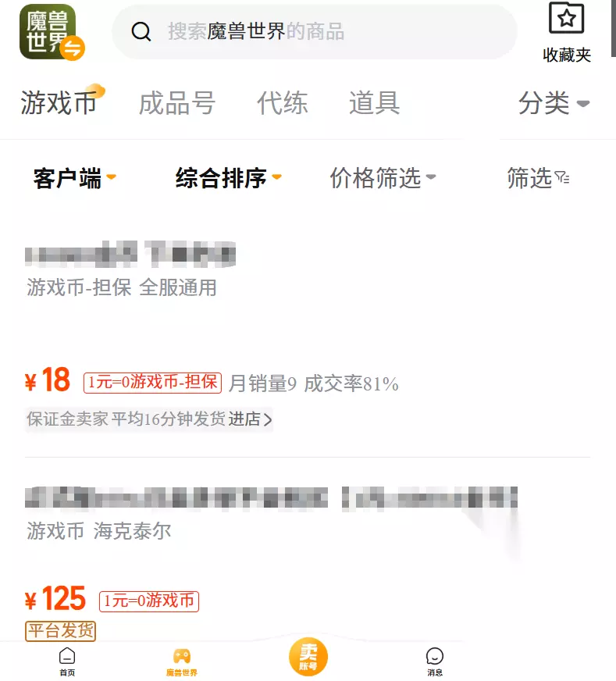Image resolution: width=616 pixels, height=681 pixels.
Task: Expand 综合排序 sorting dropdown
Action: [x=229, y=178]
